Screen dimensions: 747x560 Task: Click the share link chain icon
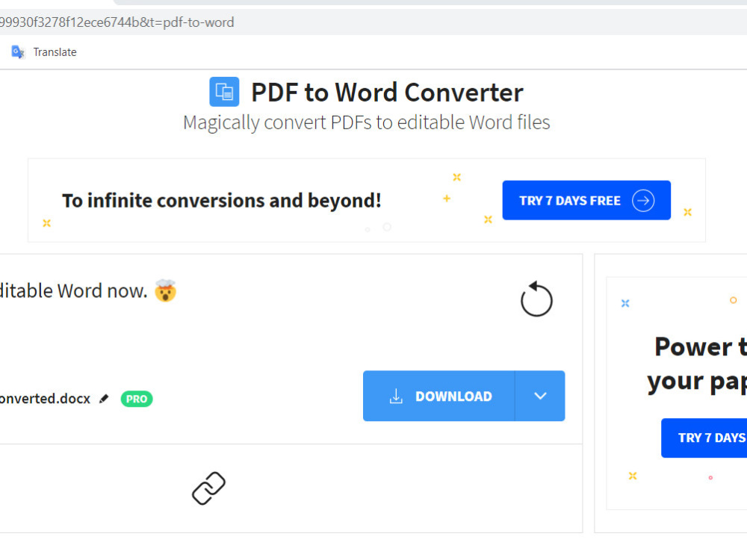click(x=208, y=488)
